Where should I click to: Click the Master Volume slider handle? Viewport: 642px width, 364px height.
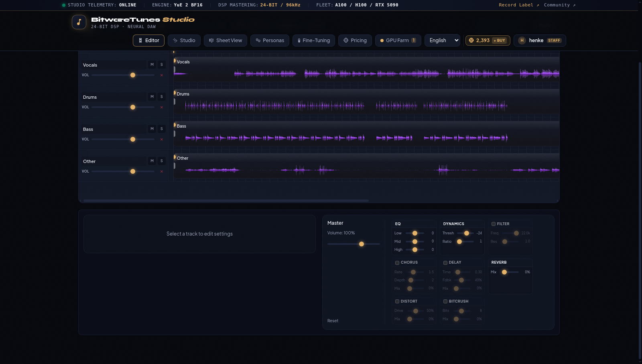click(x=362, y=244)
